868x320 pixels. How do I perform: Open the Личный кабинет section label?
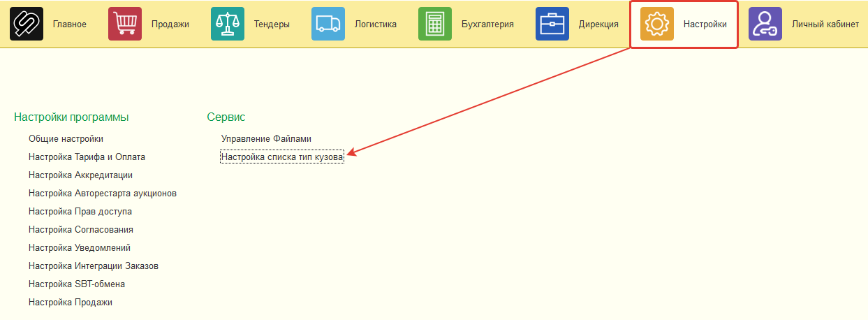click(825, 24)
